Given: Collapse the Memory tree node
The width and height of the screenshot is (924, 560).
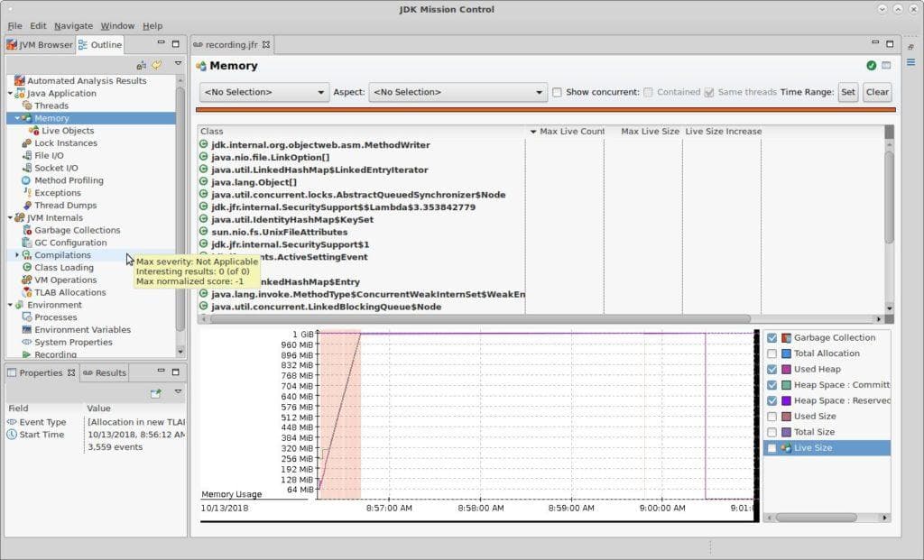Looking at the screenshot, I should (x=17, y=118).
